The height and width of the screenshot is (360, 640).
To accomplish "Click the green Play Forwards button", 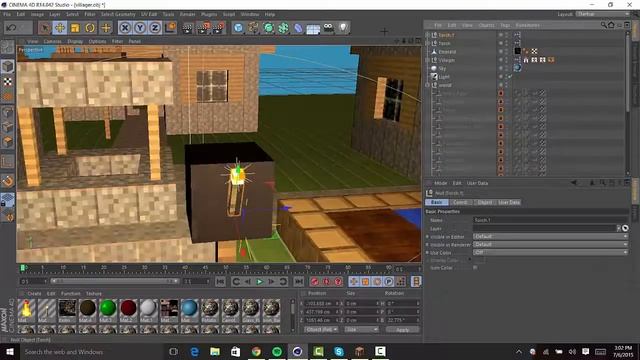I will point(259,282).
